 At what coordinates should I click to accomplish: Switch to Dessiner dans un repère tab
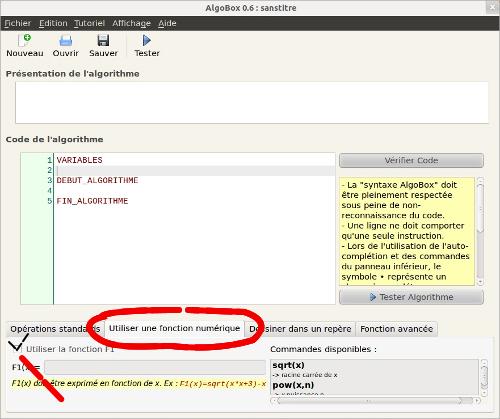(300, 329)
